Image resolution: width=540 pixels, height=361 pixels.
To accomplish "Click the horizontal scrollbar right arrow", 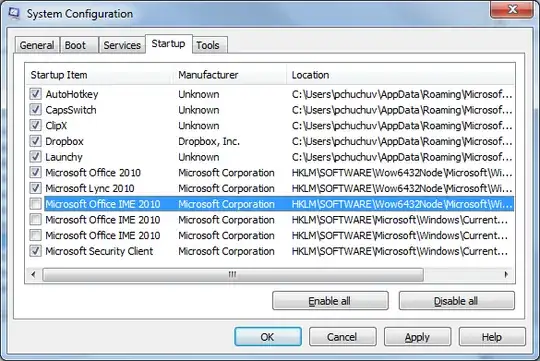I will pos(506,275).
